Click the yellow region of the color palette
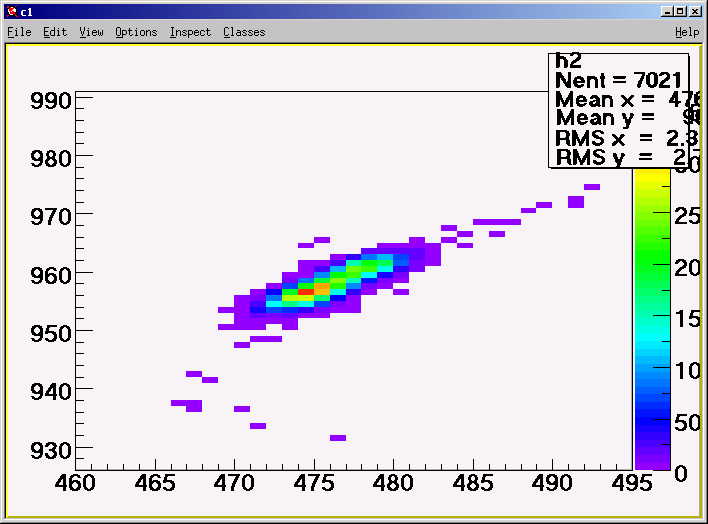The image size is (708, 524). (652, 177)
